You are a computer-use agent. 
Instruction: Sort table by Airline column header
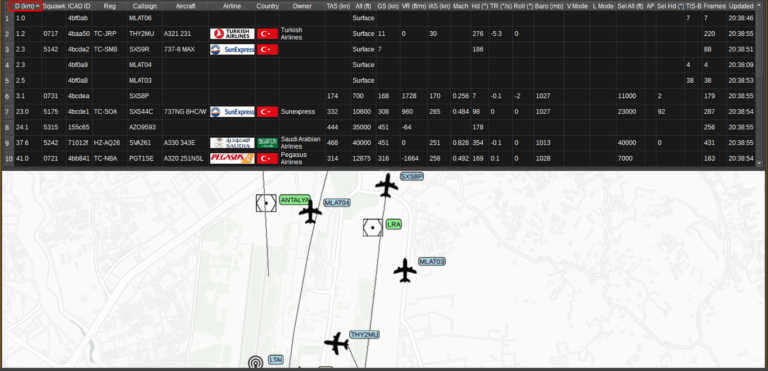click(x=232, y=6)
